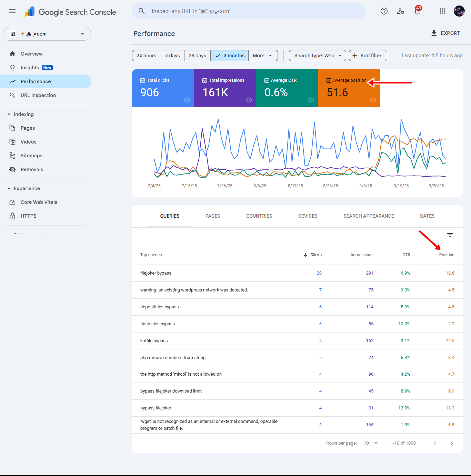Click the Inspect any URL search field
The width and height of the screenshot is (471, 476).
pos(248,11)
